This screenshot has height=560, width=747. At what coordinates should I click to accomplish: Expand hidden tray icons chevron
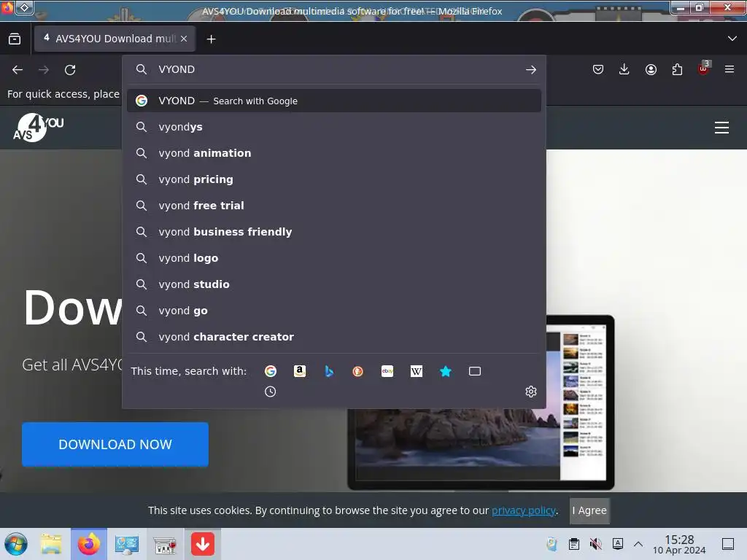point(638,544)
